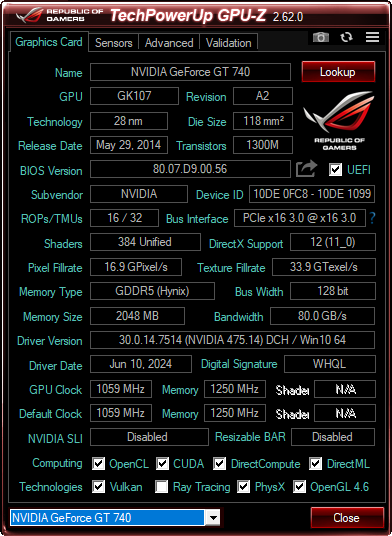Click the DirectX Support value 12 (11_0)
The width and height of the screenshot is (392, 536).
[333, 242]
